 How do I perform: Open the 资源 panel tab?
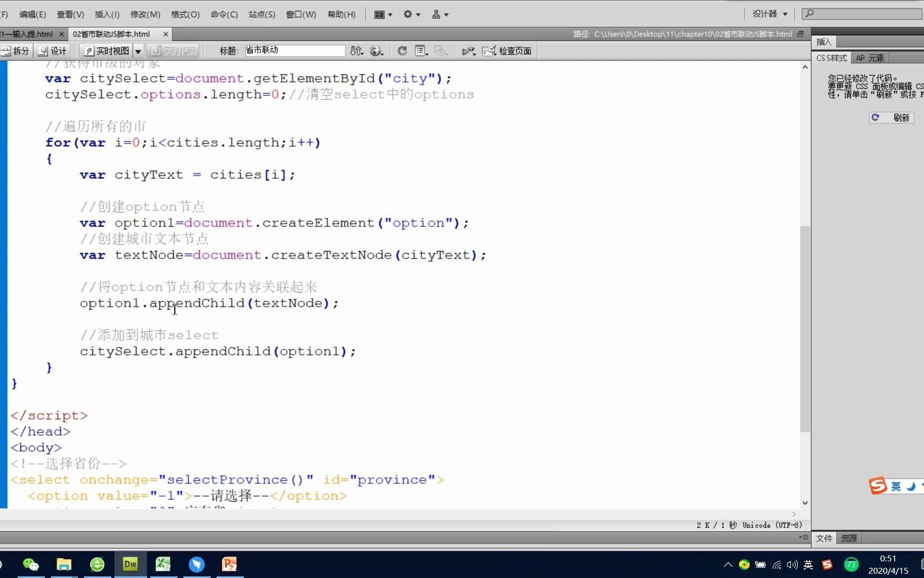[849, 538]
